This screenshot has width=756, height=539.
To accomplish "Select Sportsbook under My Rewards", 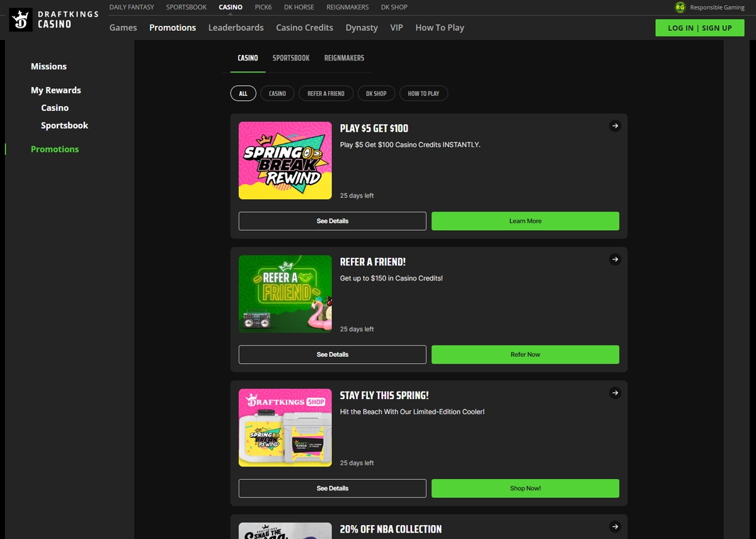I will coord(64,125).
